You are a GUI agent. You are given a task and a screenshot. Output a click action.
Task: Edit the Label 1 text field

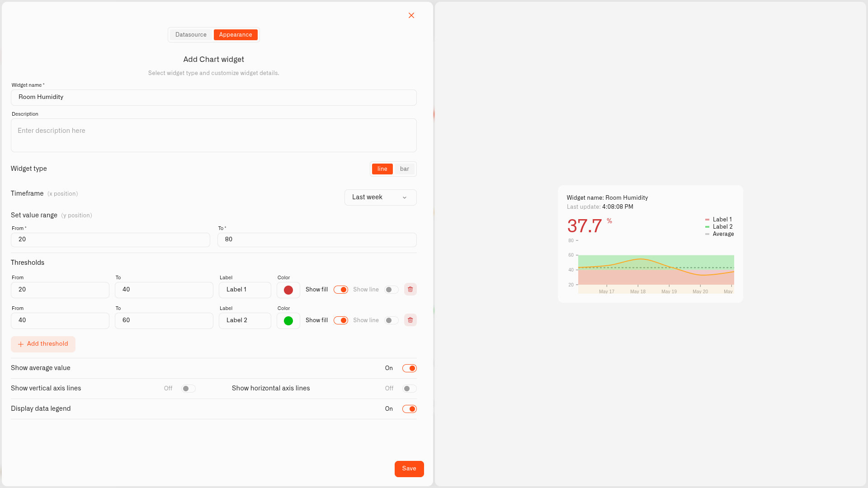[x=245, y=290]
